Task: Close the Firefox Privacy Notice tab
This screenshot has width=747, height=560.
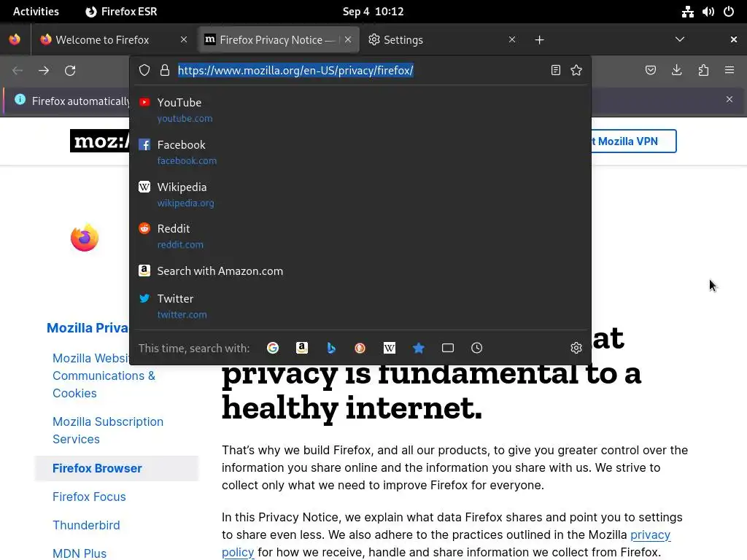Action: pyautogui.click(x=348, y=39)
